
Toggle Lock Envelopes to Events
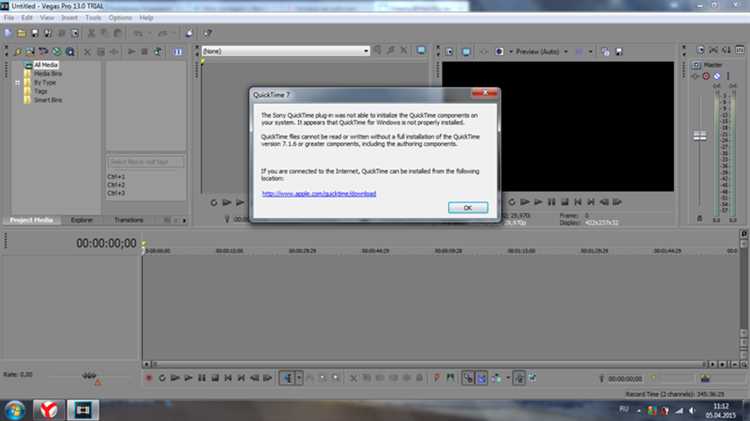coord(519,378)
